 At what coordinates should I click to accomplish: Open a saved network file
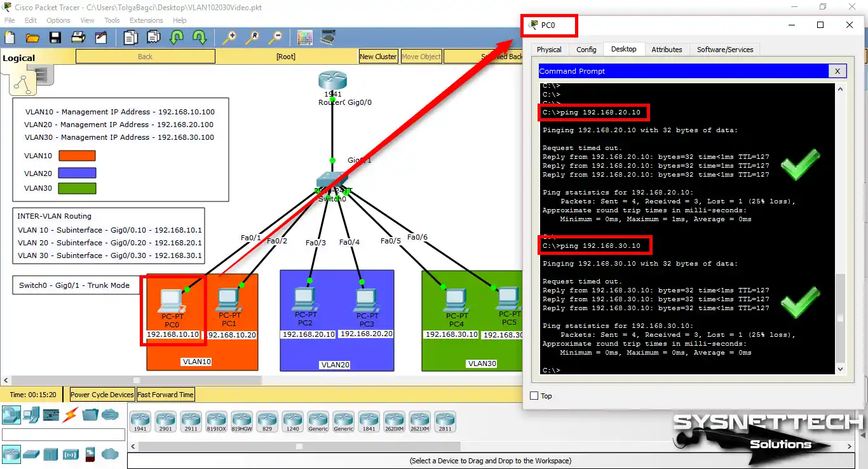click(32, 37)
